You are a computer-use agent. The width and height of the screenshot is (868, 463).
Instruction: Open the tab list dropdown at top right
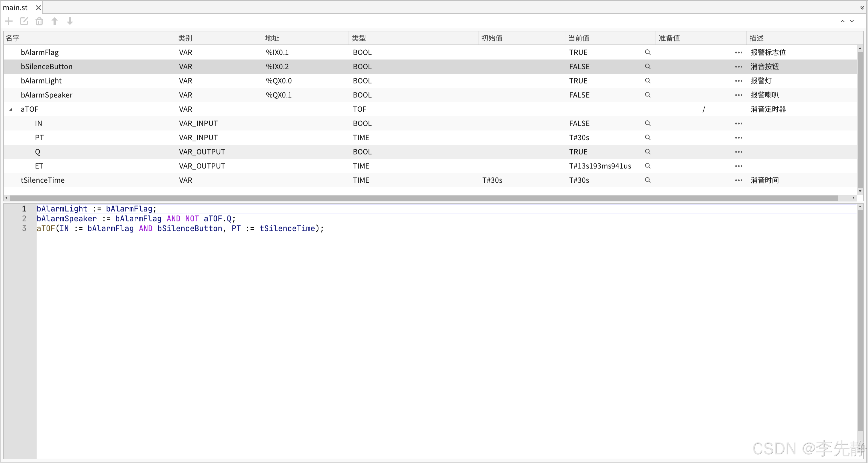tap(862, 7)
